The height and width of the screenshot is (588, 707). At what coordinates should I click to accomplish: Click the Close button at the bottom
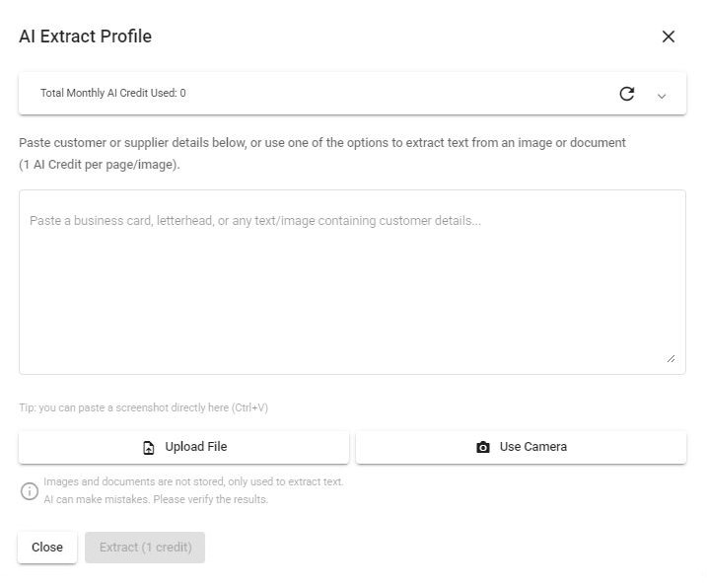[x=47, y=548]
